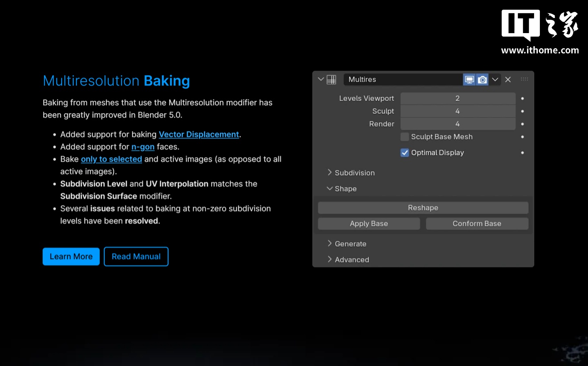588x366 pixels.
Task: Remove the Multires modifier with X
Action: (x=508, y=80)
